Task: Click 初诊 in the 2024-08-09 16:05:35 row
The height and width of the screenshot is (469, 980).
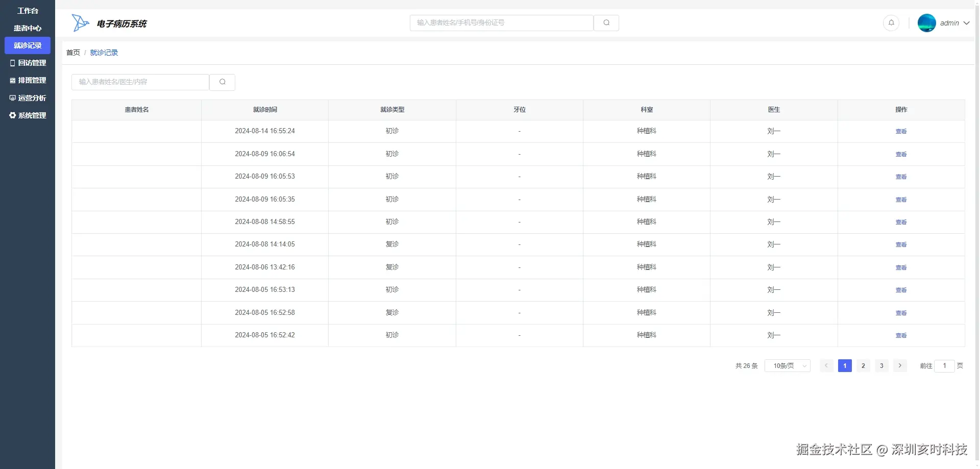Action: [392, 200]
